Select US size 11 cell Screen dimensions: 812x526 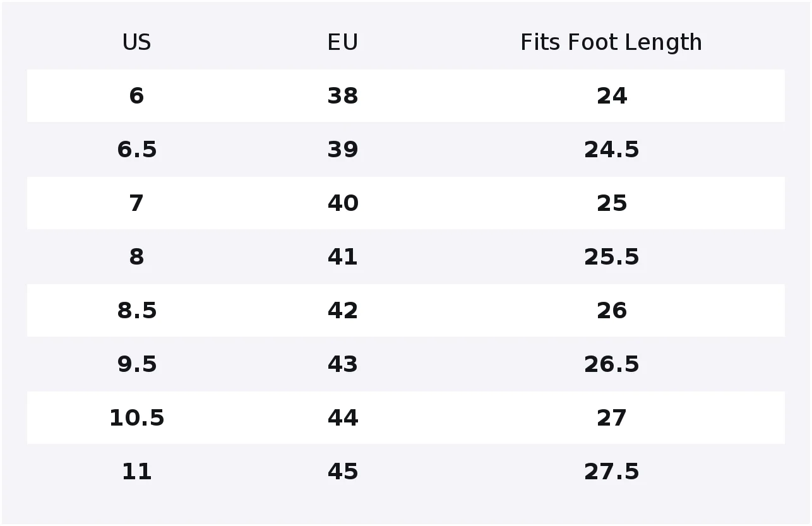click(x=136, y=472)
